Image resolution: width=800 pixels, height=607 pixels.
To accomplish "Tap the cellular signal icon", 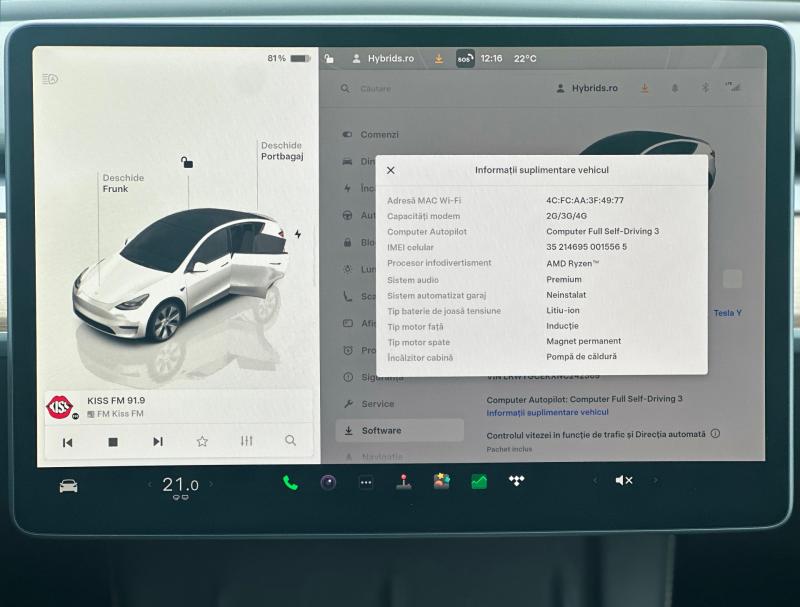I will tap(733, 87).
